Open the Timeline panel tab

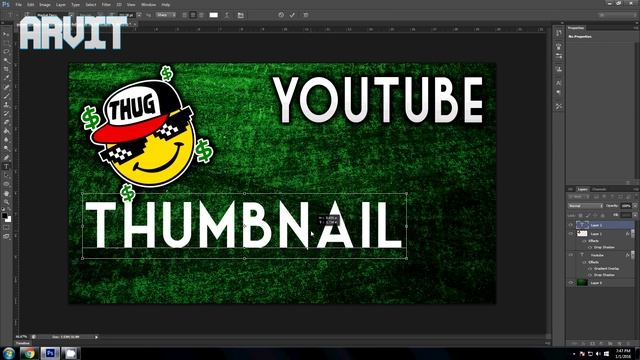coord(23,343)
